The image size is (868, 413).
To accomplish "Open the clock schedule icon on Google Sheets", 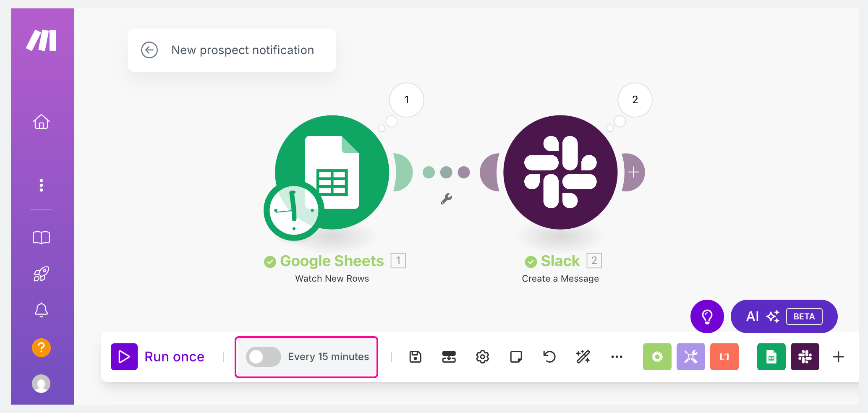I will point(294,211).
